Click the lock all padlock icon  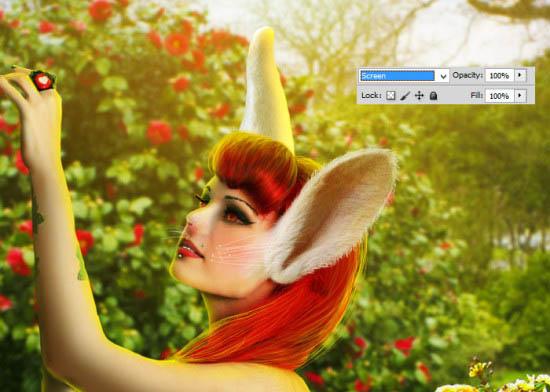tap(433, 96)
